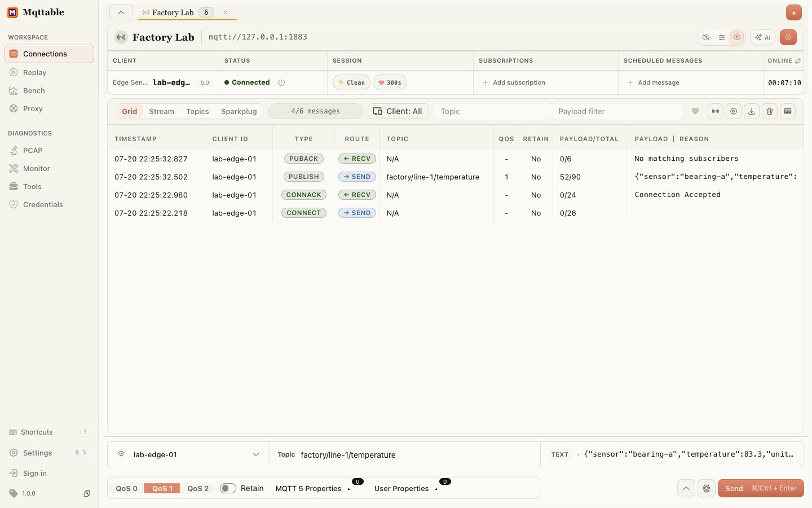Expand publisher with chevron up beside Send
812x508 pixels.
[686, 488]
